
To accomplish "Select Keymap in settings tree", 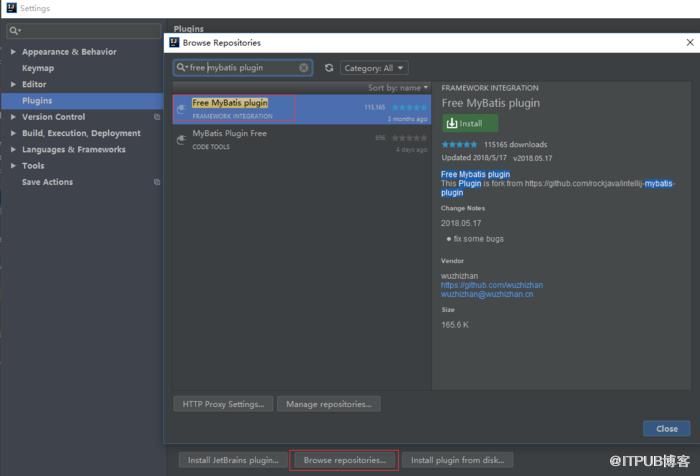I will 38,68.
